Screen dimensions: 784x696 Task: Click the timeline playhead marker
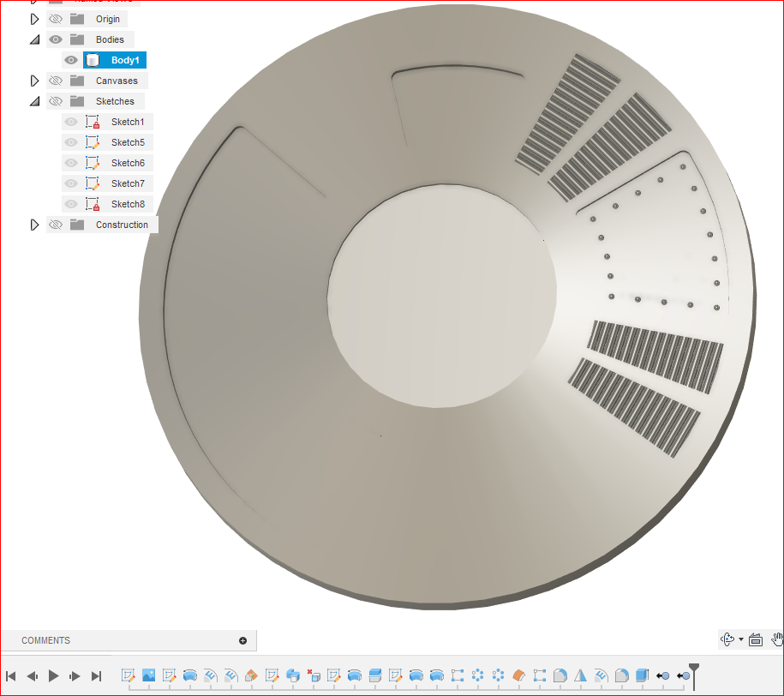pyautogui.click(x=693, y=670)
